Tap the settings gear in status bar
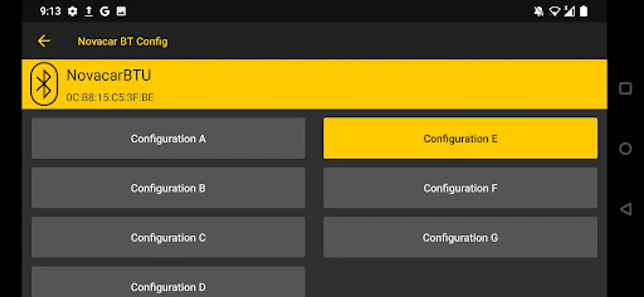The width and height of the screenshot is (644, 297). point(73,12)
